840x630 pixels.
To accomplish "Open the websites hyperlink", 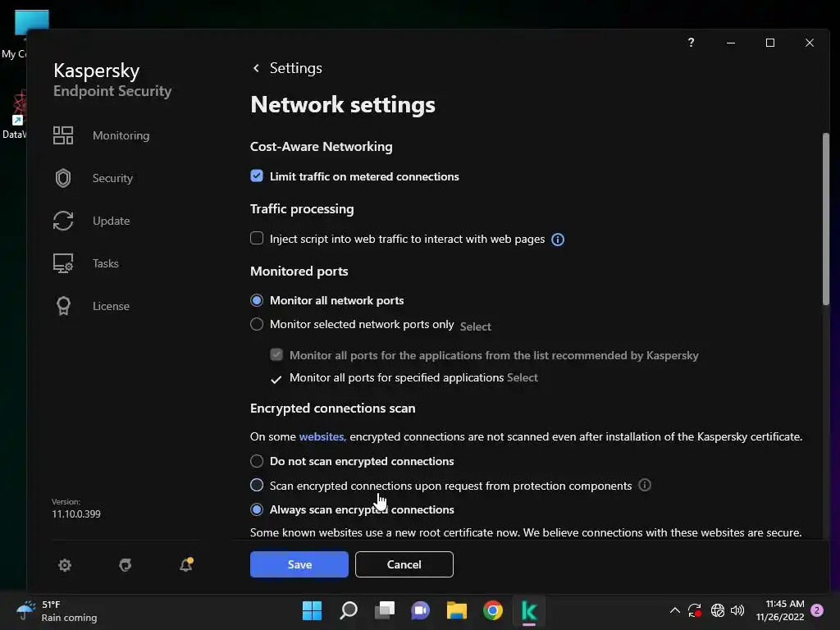I will coord(322,436).
